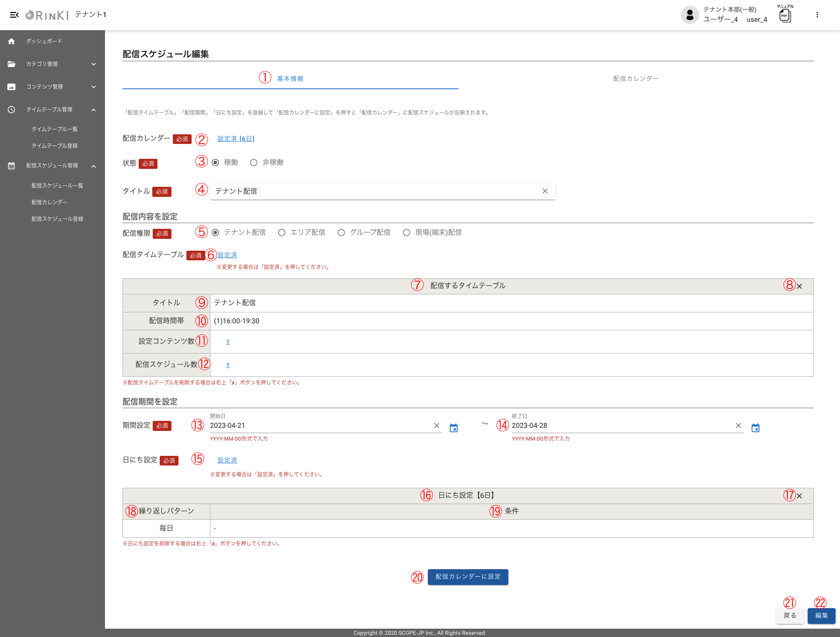Open 配信スケジュール一覧 in sidebar
The height and width of the screenshot is (637, 840).
click(57, 185)
